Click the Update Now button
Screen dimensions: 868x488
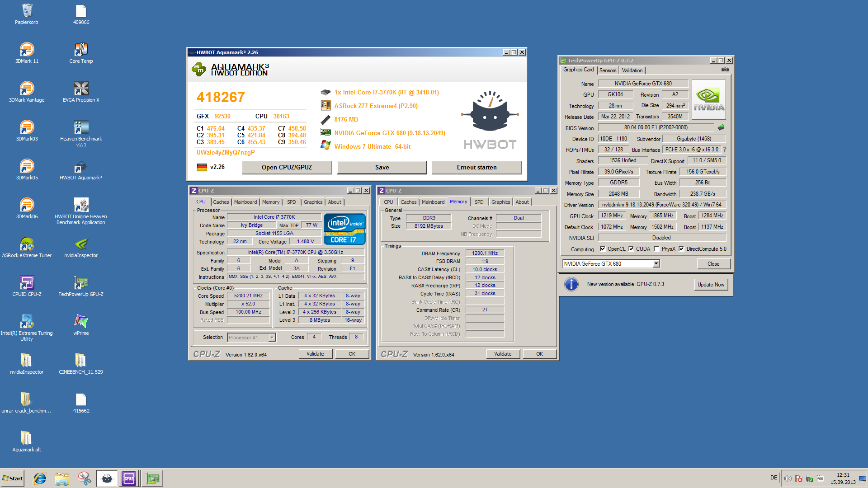(x=711, y=285)
